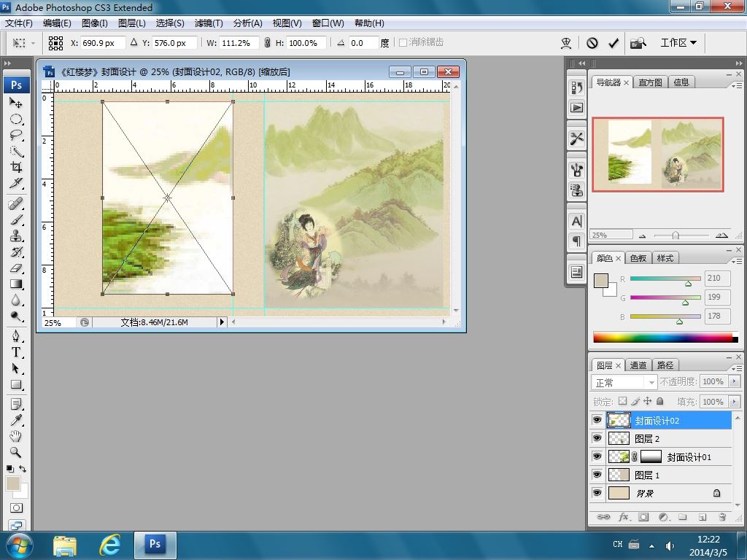Hide the 封面设计02 layer

[x=597, y=420]
